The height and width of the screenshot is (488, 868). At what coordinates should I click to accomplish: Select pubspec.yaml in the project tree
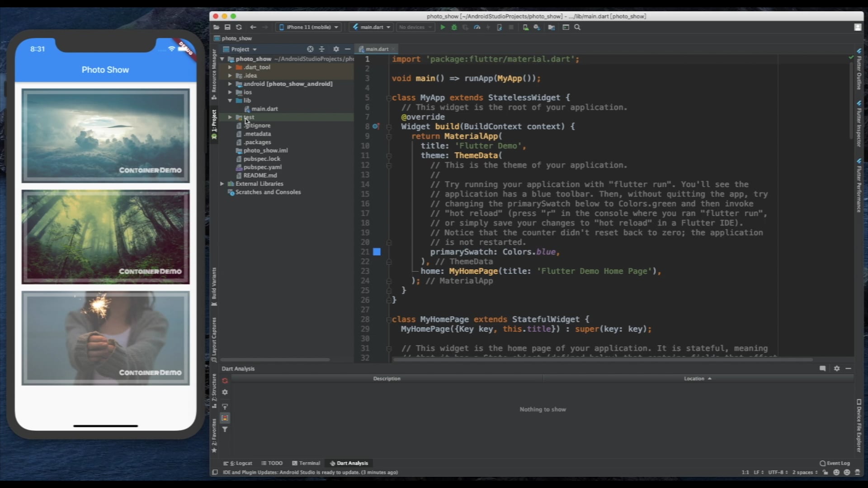[262, 167]
